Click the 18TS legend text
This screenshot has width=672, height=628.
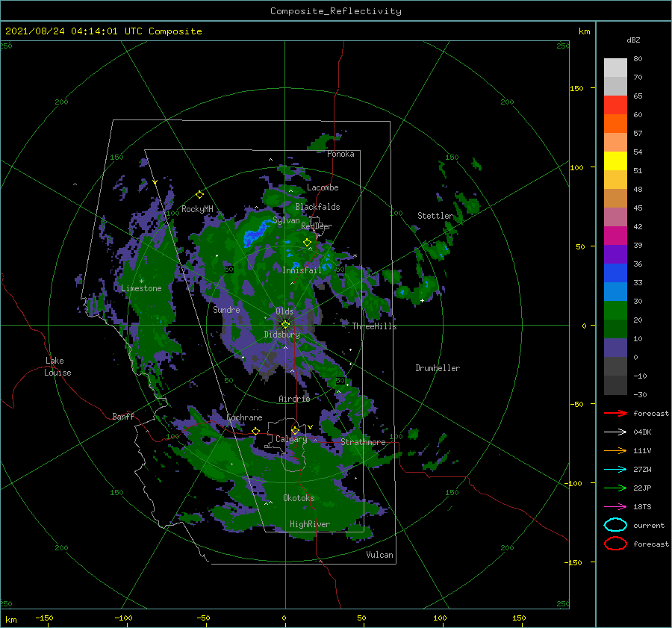(x=642, y=507)
